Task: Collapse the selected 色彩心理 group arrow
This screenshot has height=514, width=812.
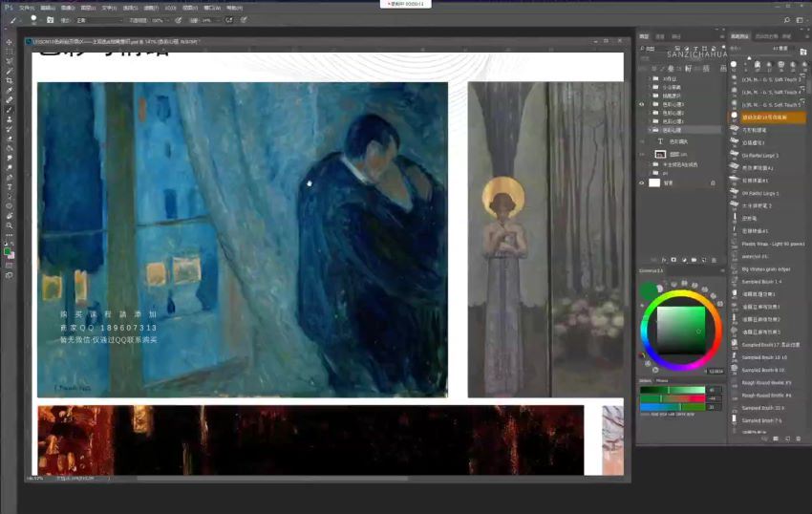Action: click(650, 130)
